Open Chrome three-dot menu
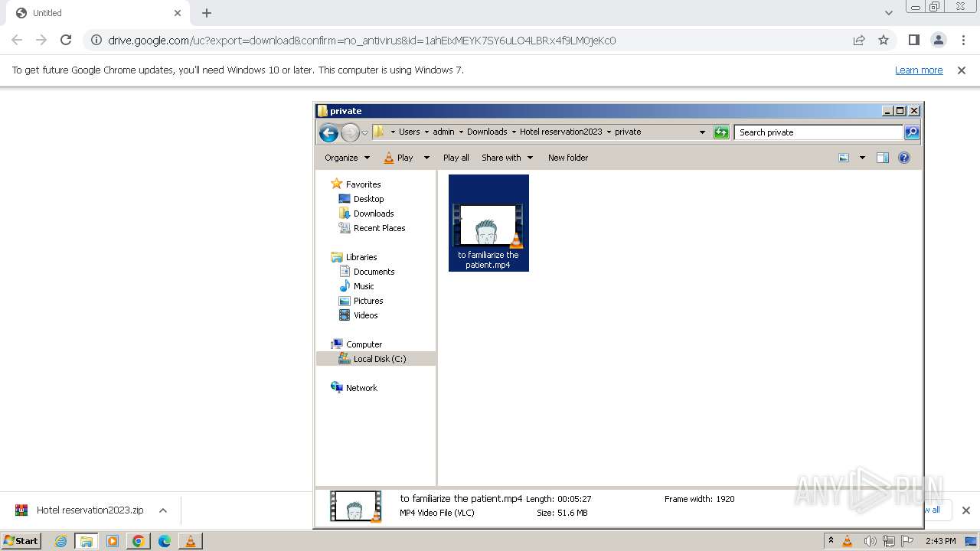The height and width of the screenshot is (551, 980). [x=963, y=40]
